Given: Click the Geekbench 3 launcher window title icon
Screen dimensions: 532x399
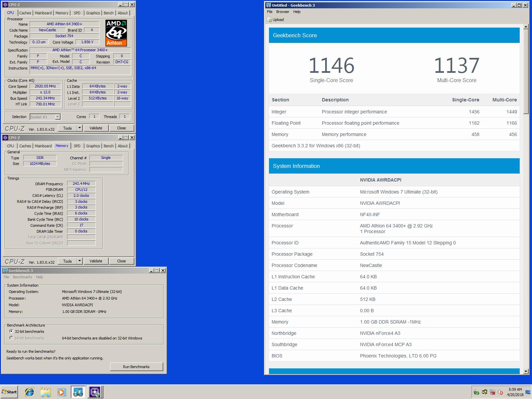Looking at the screenshot, I should pos(5,271).
